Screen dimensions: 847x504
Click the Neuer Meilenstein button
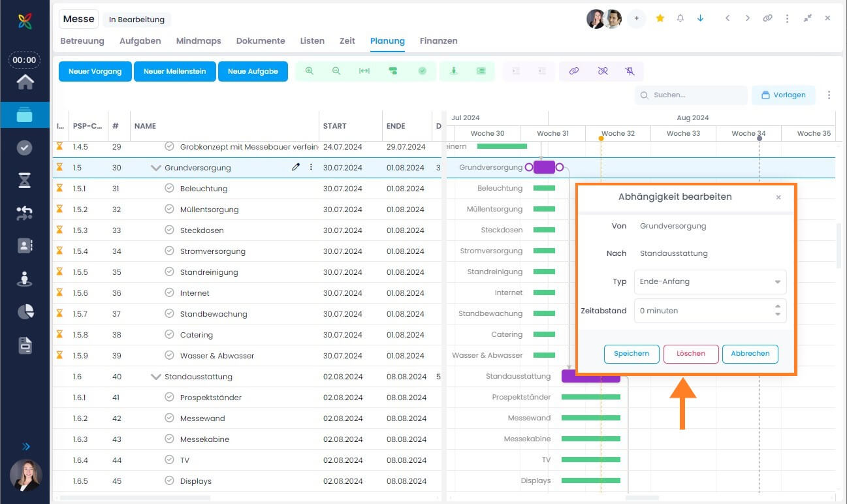pyautogui.click(x=174, y=71)
